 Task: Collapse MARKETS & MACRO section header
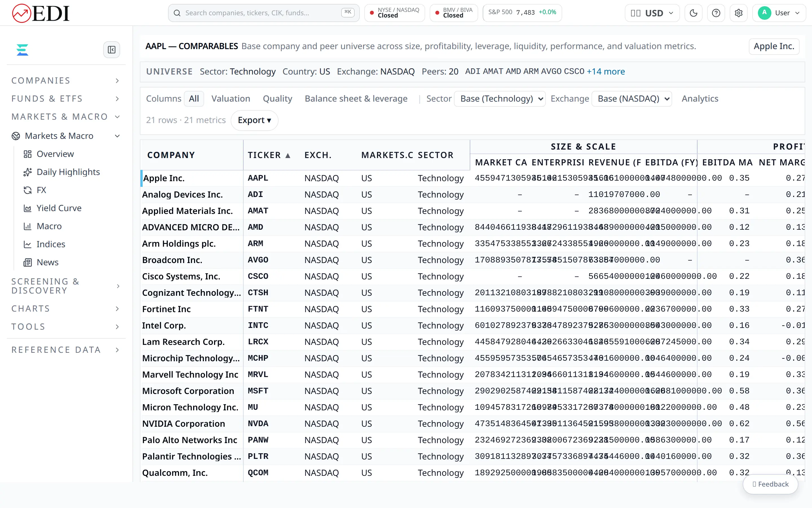click(66, 117)
